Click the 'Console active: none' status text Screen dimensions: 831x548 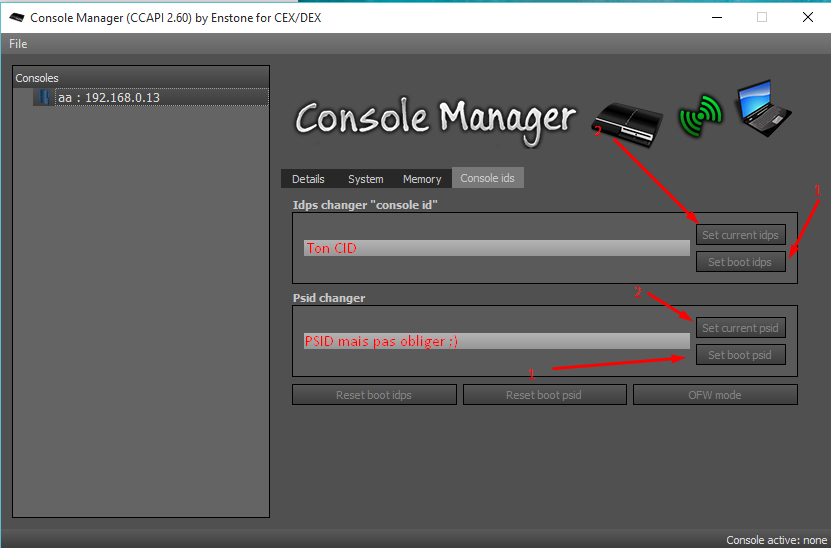pyautogui.click(x=776, y=540)
